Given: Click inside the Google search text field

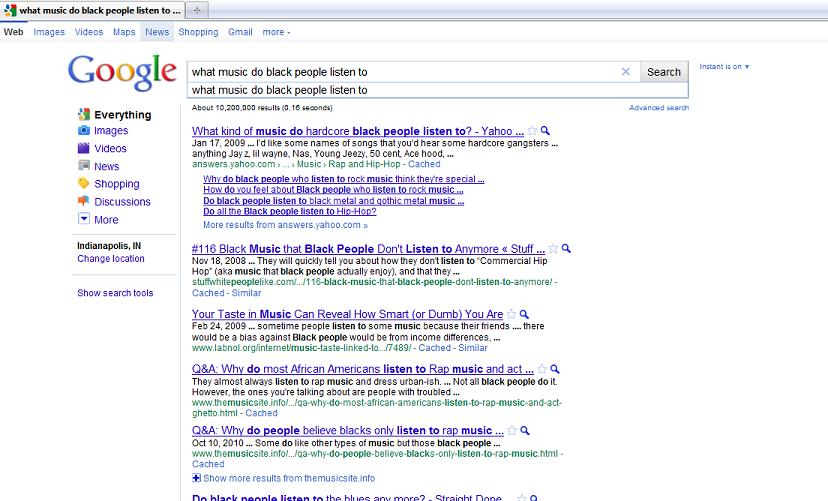Looking at the screenshot, I should pyautogui.click(x=400, y=72).
